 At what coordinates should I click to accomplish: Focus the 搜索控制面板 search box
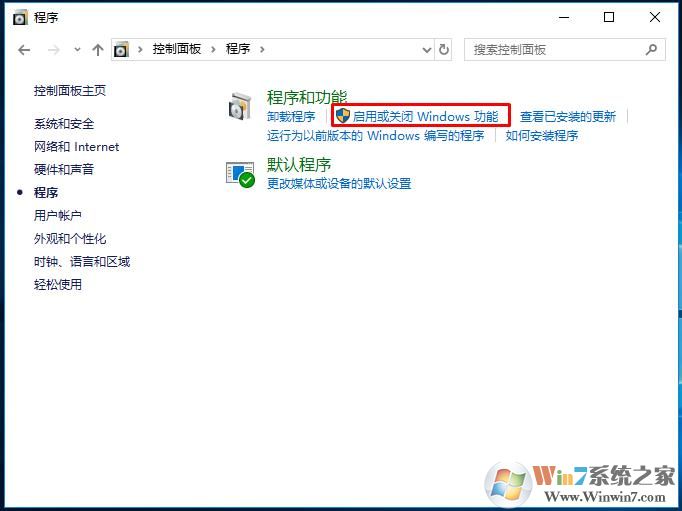[x=565, y=50]
